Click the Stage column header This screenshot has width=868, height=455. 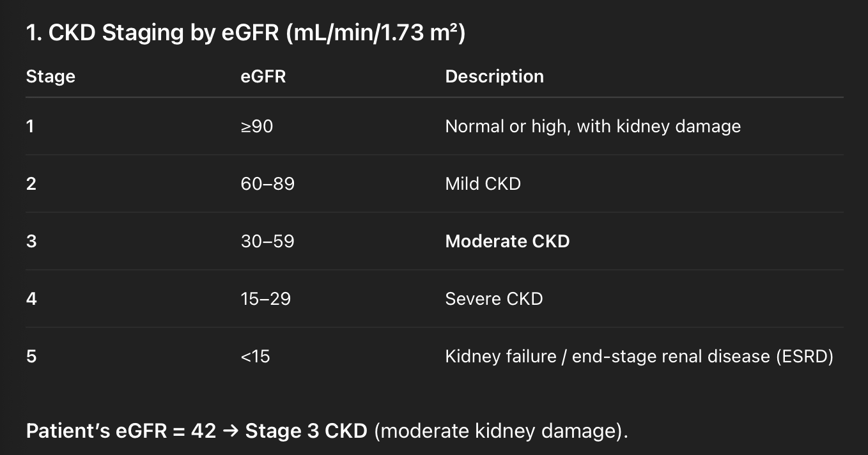coord(50,77)
